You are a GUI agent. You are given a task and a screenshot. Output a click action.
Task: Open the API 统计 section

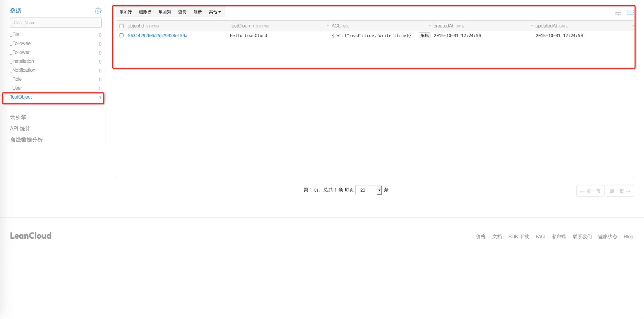20,129
